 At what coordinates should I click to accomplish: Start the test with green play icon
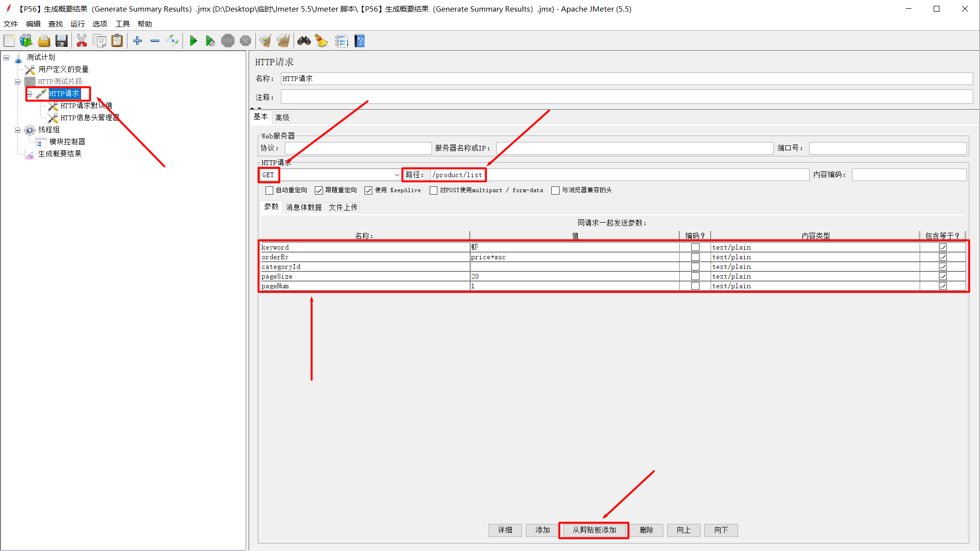point(194,41)
